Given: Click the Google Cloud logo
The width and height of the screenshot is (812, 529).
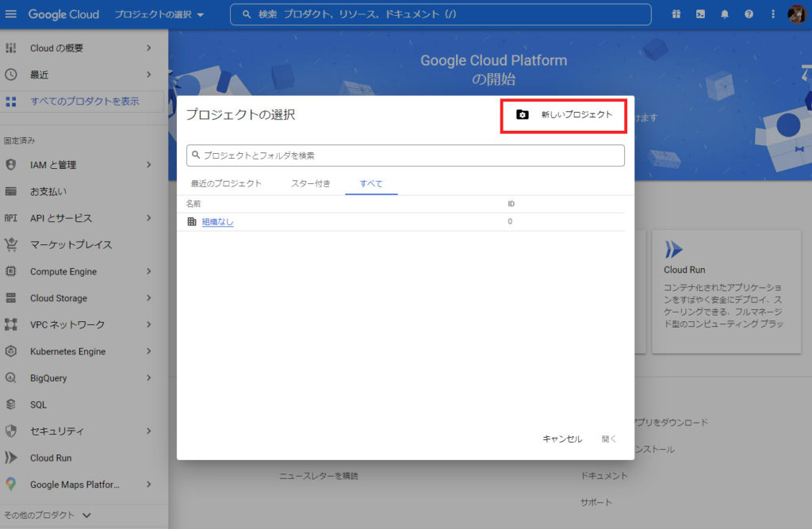Looking at the screenshot, I should click(x=63, y=14).
